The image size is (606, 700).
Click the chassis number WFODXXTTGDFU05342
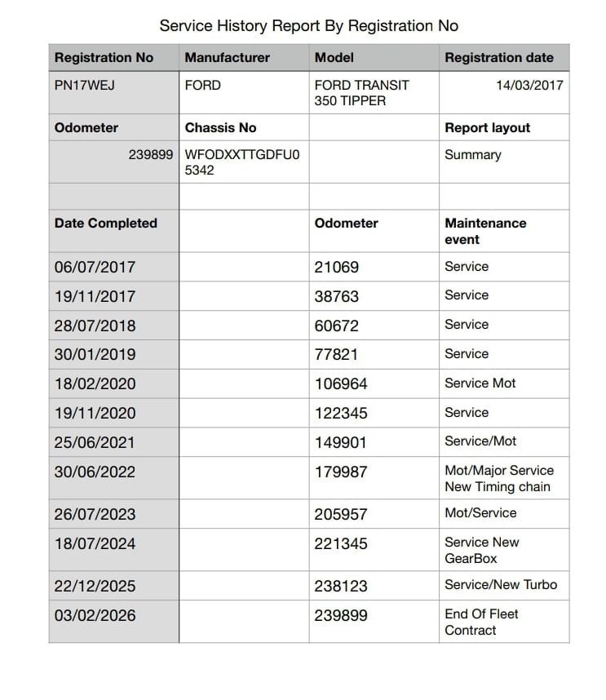[x=242, y=162]
